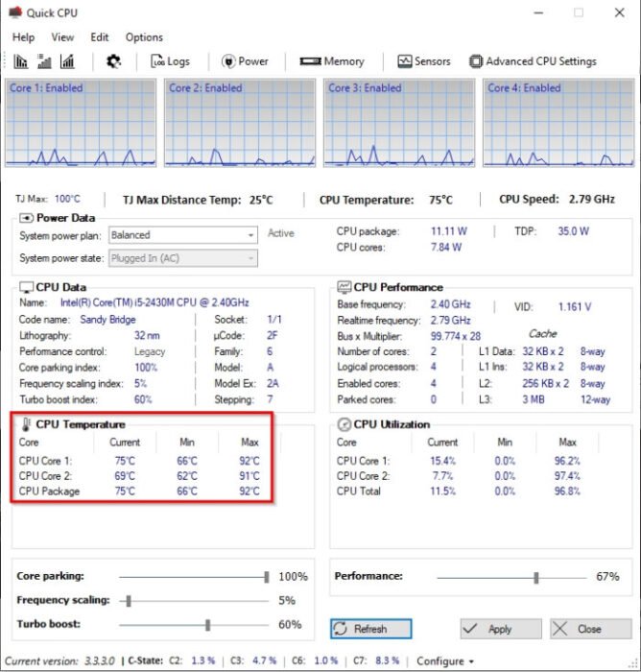
Task: Click the Core 4: Enabled graph
Action: pos(558,123)
